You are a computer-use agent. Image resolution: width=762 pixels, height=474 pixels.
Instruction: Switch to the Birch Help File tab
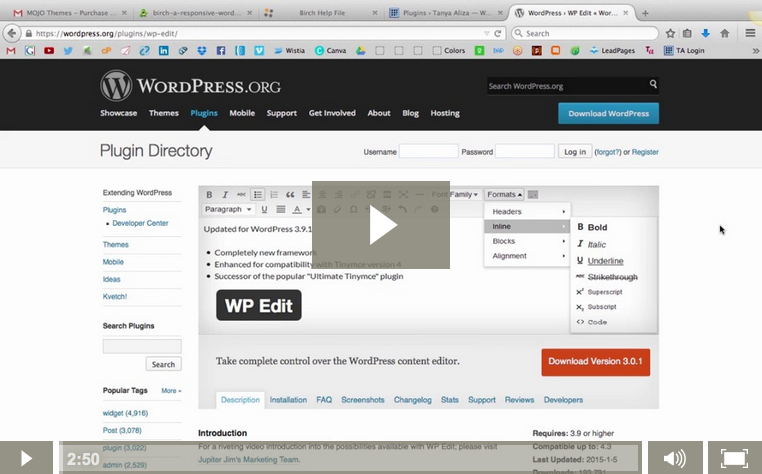point(321,13)
